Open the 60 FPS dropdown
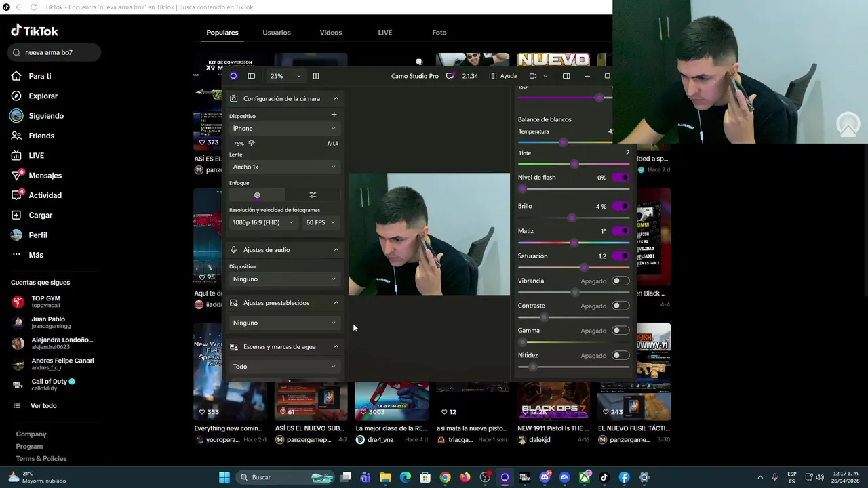Image resolution: width=868 pixels, height=488 pixels. pos(321,222)
